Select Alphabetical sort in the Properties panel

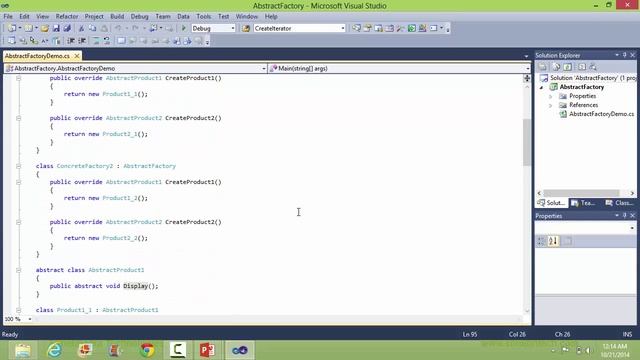(553, 241)
